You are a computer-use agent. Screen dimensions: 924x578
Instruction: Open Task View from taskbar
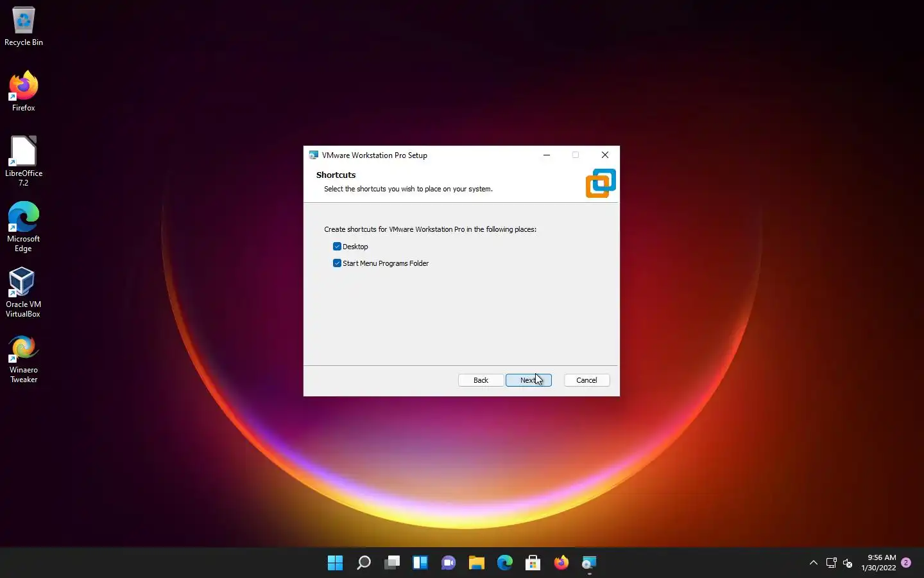coord(392,563)
